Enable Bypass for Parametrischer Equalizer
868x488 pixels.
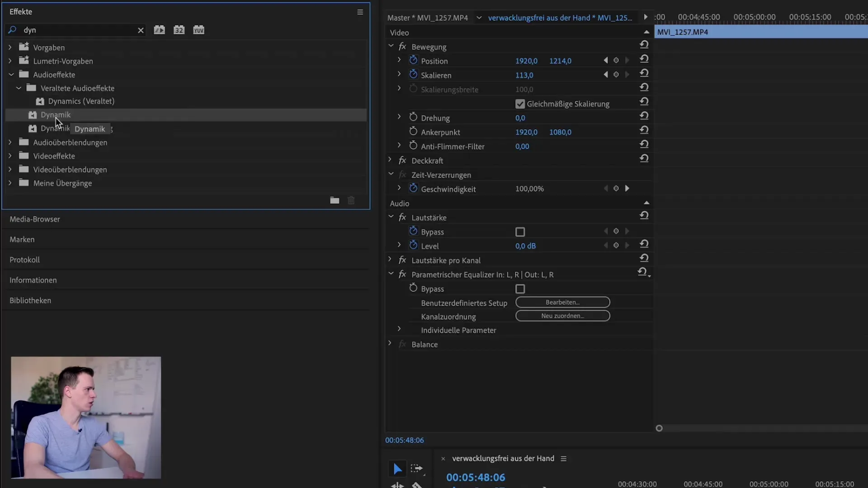520,289
